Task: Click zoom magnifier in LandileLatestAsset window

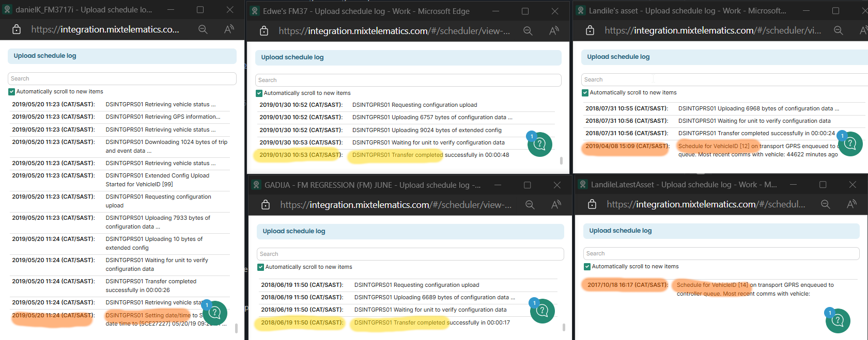Action: [x=826, y=204]
